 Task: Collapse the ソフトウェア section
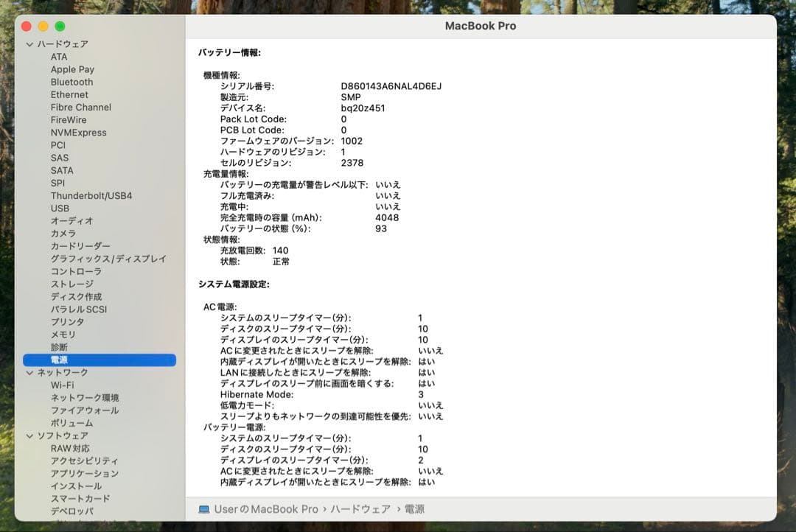tap(29, 435)
